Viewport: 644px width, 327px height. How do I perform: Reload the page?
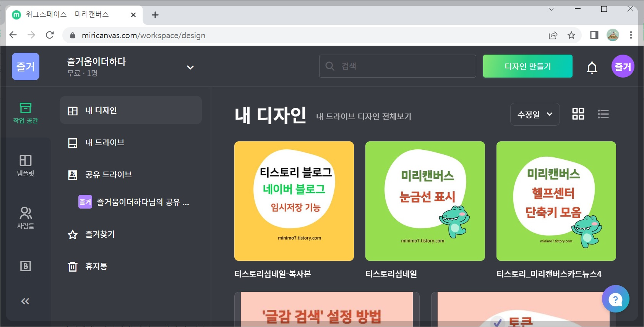tap(50, 35)
